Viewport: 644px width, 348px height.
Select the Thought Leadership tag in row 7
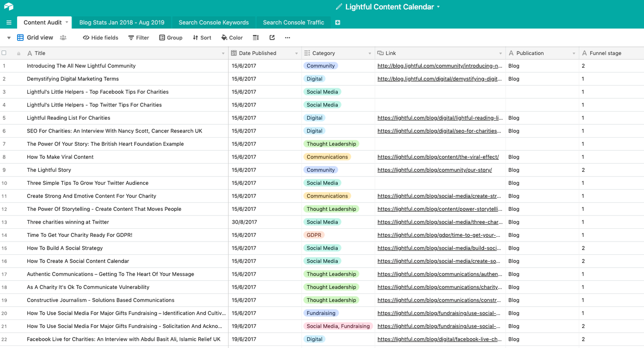[331, 144]
